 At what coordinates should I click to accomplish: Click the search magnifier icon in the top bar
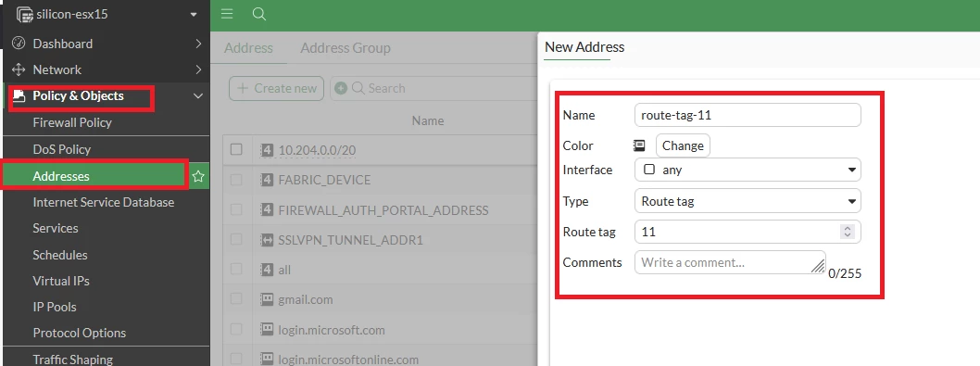point(259,14)
